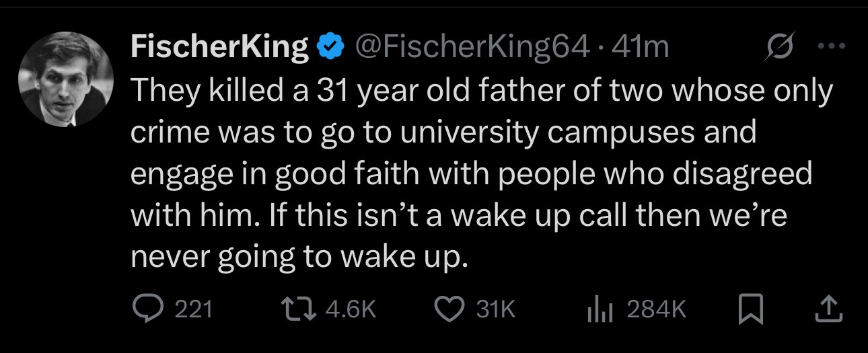
Task: Click the line mentioning "university campuses"
Action: point(443,132)
